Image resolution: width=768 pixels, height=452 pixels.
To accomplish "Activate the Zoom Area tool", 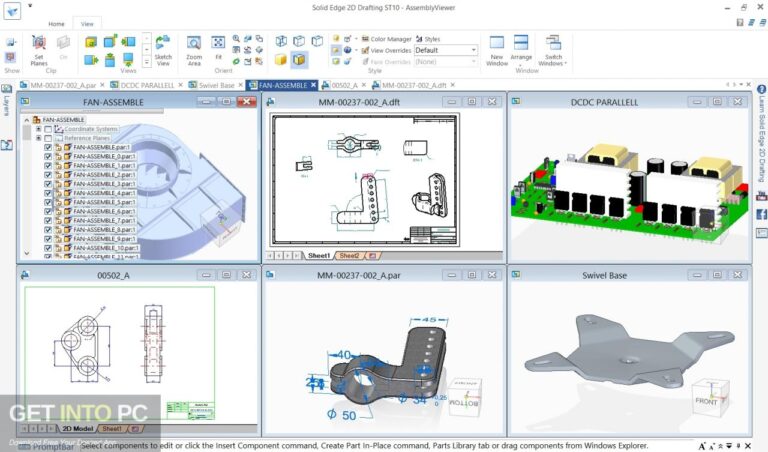I will click(x=194, y=50).
